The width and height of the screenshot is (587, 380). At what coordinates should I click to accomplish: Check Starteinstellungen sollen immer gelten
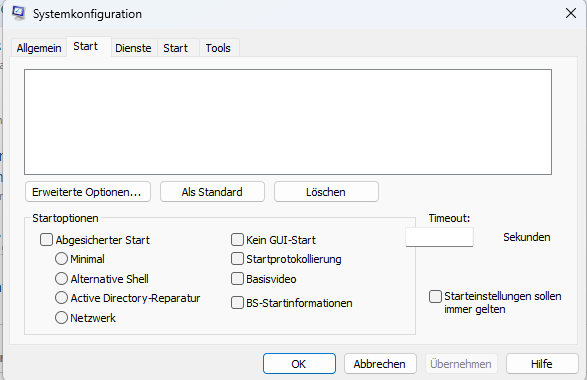(435, 296)
